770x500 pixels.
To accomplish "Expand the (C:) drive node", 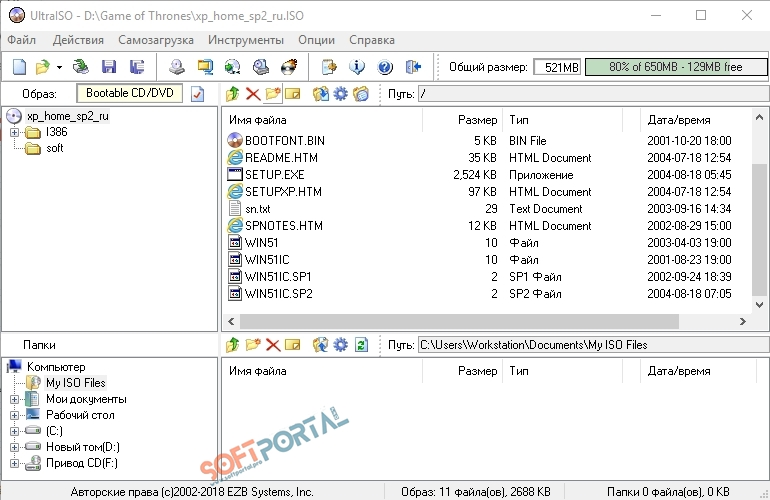I will (x=14, y=431).
